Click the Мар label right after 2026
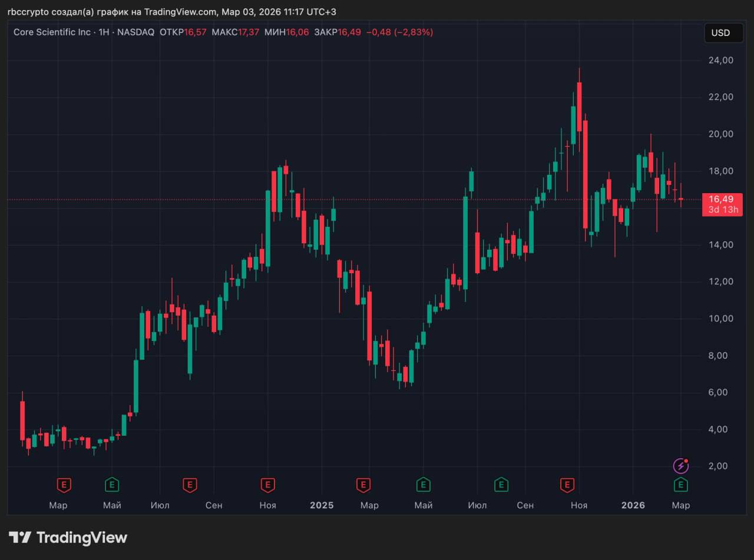This screenshot has width=754, height=560. pos(681,505)
